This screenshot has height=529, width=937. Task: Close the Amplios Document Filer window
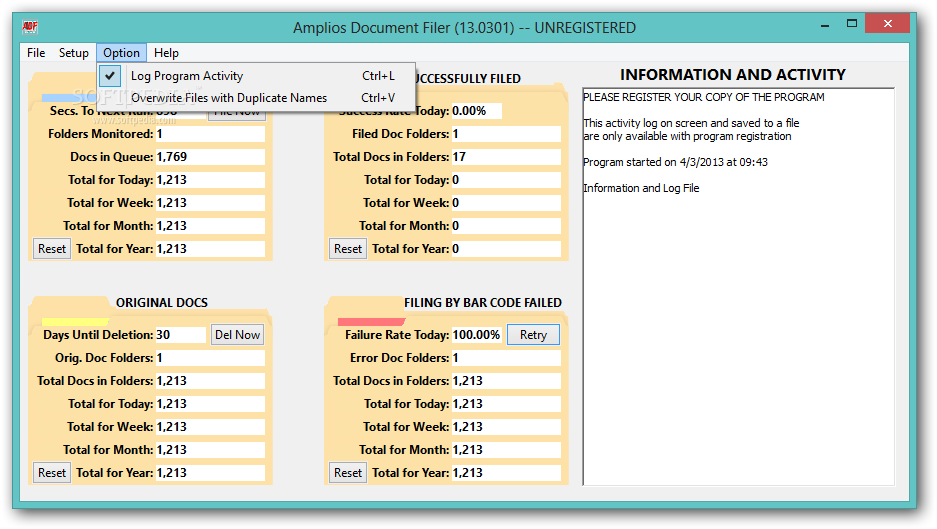(887, 24)
